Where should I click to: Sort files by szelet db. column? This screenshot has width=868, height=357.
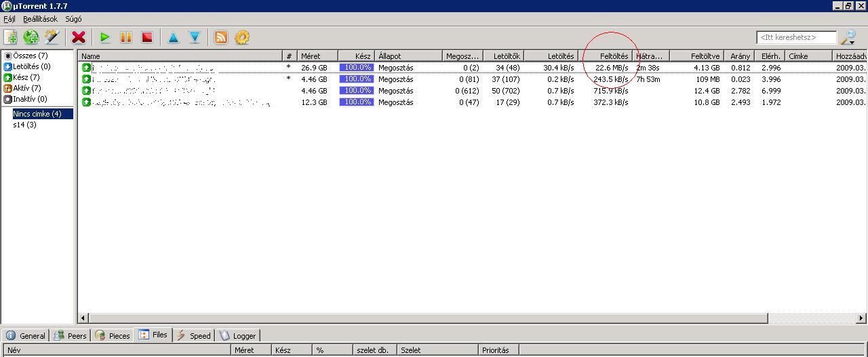tap(376, 350)
